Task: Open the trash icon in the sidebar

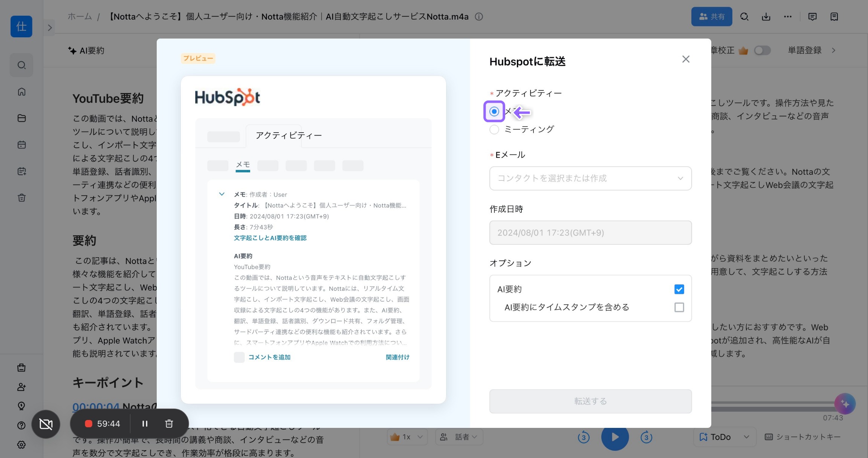Action: point(21,198)
